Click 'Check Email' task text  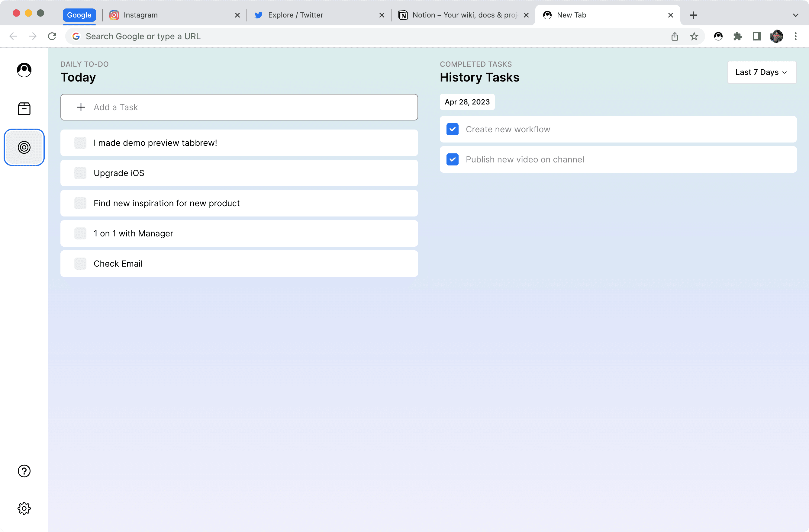pos(118,264)
